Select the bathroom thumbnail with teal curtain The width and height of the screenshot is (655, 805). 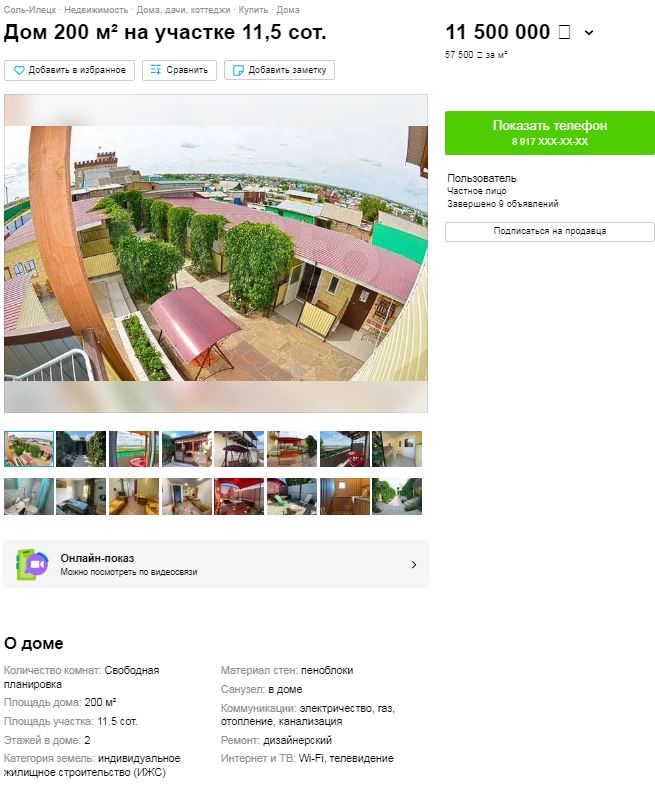[29, 496]
